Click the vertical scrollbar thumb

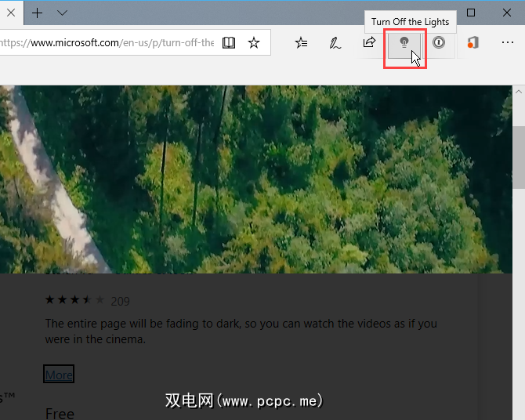pyautogui.click(x=519, y=157)
